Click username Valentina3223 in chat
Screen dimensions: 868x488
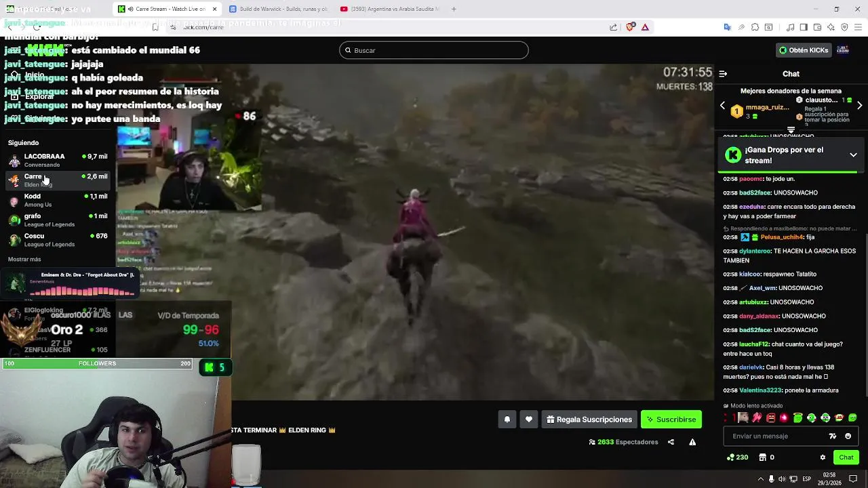[761, 390]
